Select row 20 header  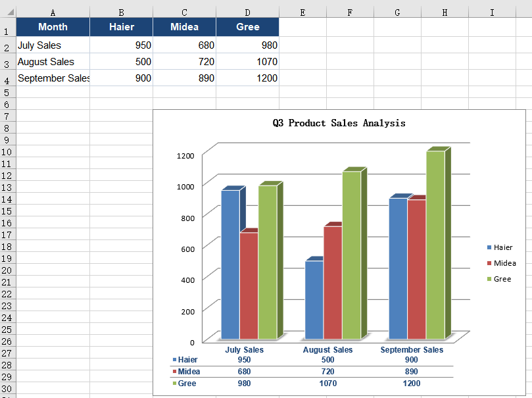click(7, 270)
